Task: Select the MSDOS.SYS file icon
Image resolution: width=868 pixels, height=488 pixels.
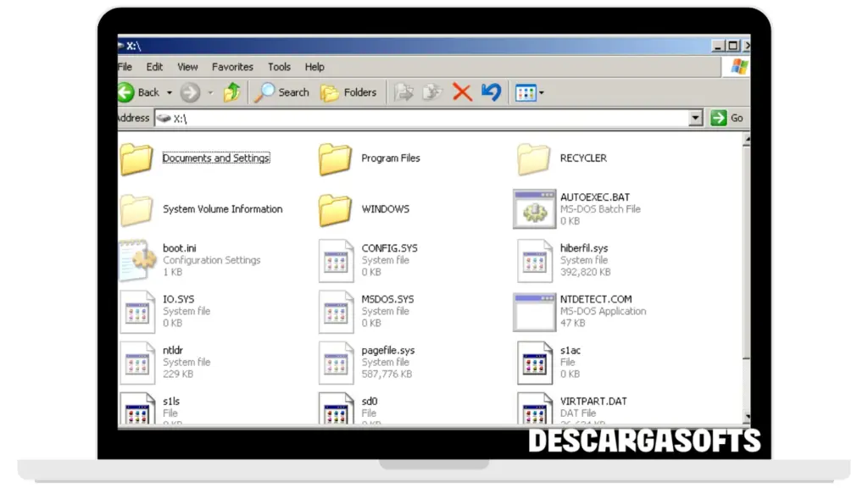Action: point(336,312)
